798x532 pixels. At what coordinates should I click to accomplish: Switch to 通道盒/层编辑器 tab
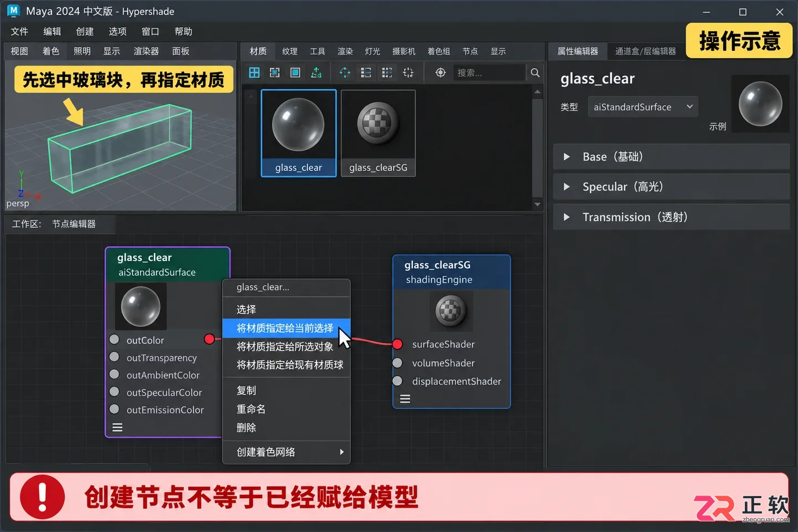click(x=646, y=51)
